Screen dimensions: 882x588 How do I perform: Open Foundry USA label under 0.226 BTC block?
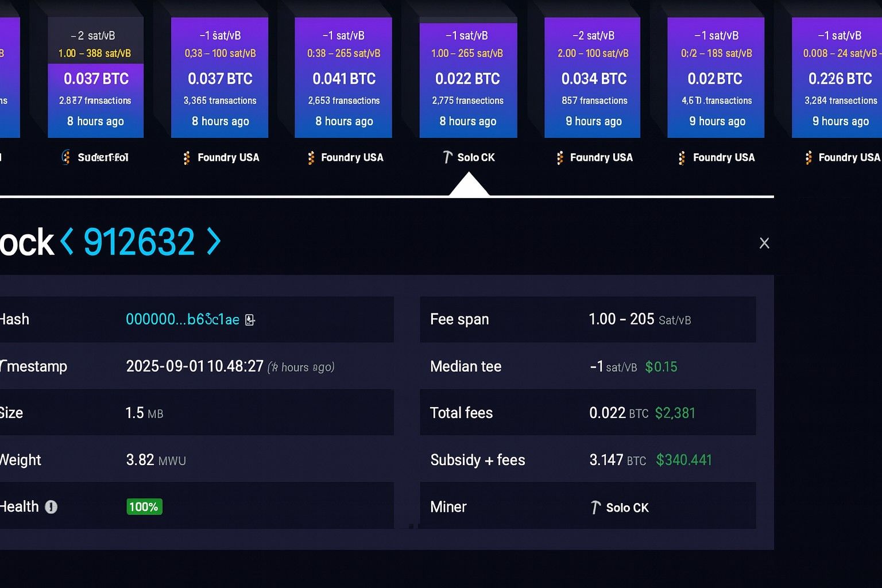pyautogui.click(x=849, y=157)
